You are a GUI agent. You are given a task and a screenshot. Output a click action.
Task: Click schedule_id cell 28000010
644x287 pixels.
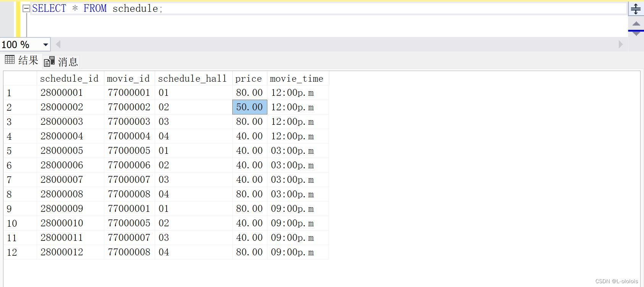(70, 223)
